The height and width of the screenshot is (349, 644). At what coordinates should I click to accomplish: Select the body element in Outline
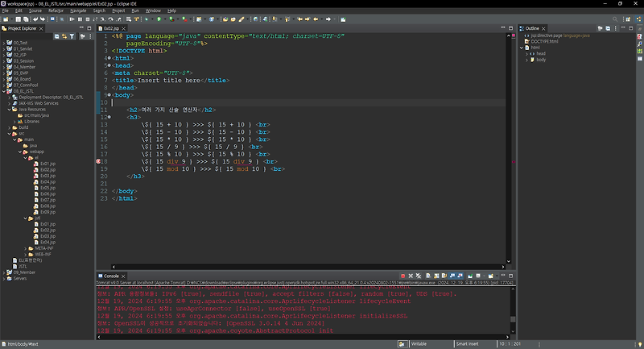coord(540,60)
